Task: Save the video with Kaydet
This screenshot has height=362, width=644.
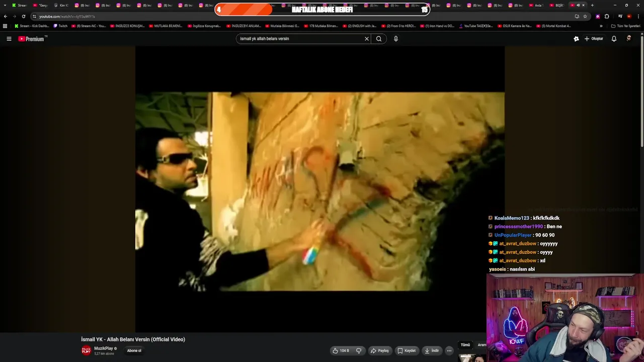Action: [x=407, y=350]
